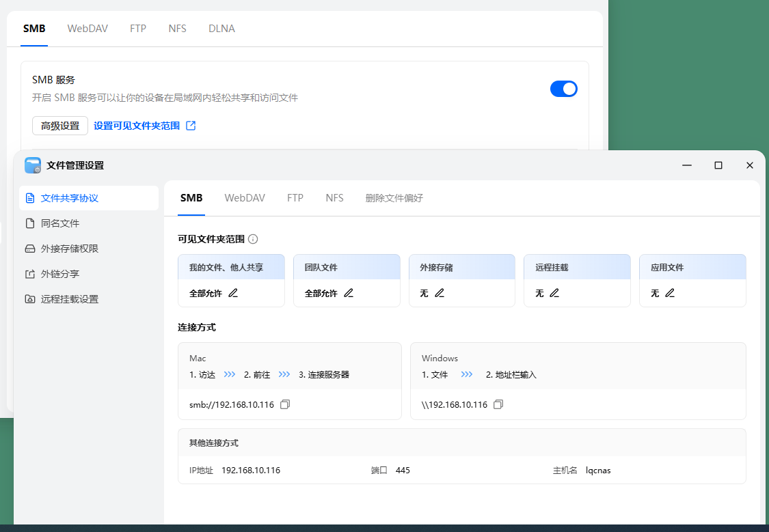Viewport: 769px width, 532px height.
Task: Edit 应用文件 visible folder setting
Action: pos(670,293)
